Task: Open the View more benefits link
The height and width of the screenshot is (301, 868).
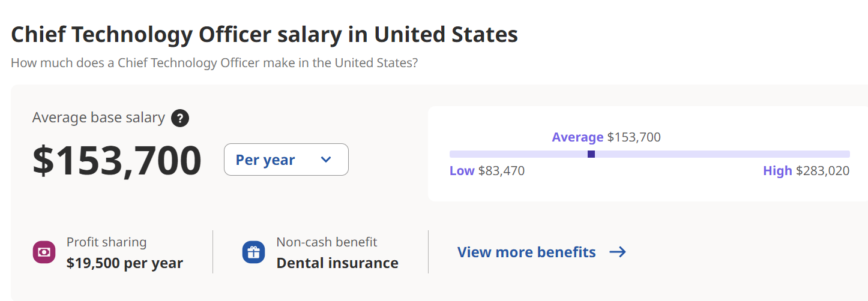Action: click(x=526, y=252)
